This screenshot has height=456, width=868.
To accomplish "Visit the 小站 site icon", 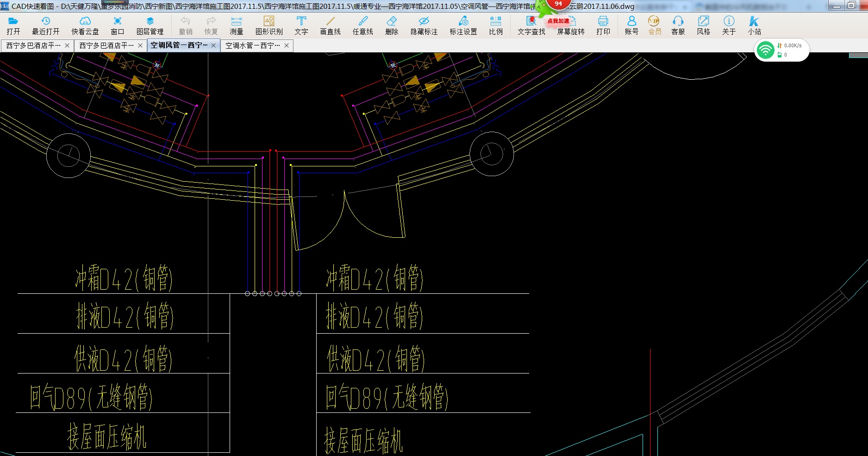I will click(x=754, y=25).
